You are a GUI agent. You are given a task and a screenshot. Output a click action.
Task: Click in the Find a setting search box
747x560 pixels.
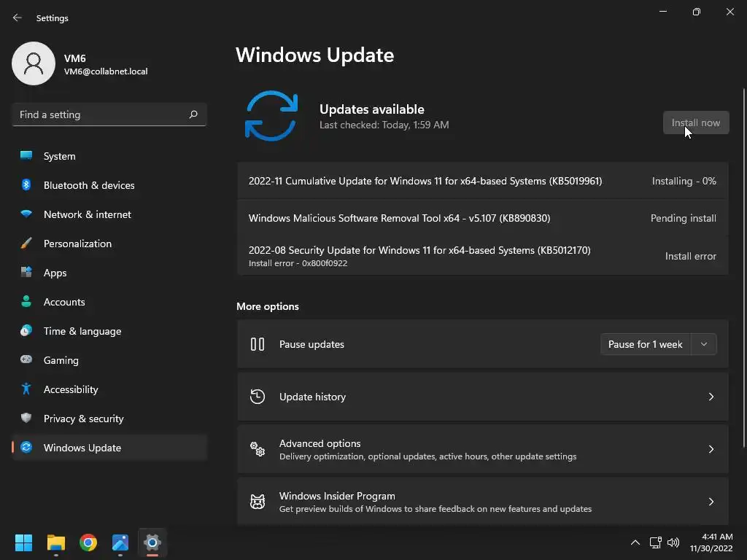tap(109, 114)
